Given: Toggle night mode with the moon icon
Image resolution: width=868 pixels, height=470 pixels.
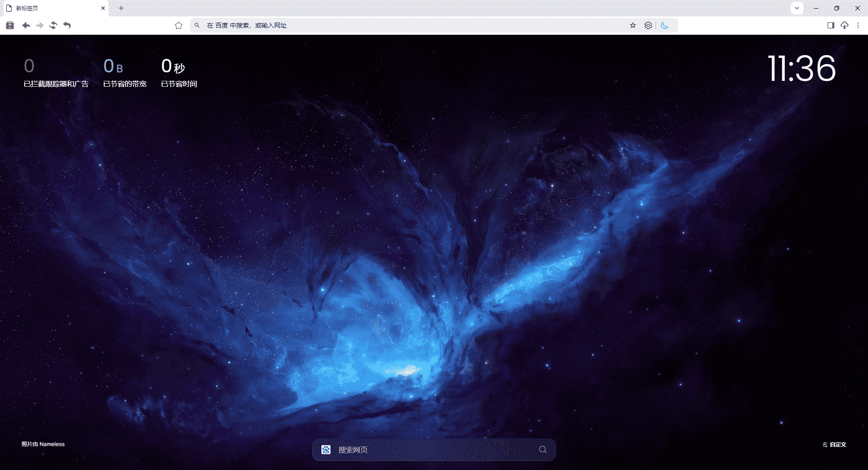Looking at the screenshot, I should (x=665, y=25).
